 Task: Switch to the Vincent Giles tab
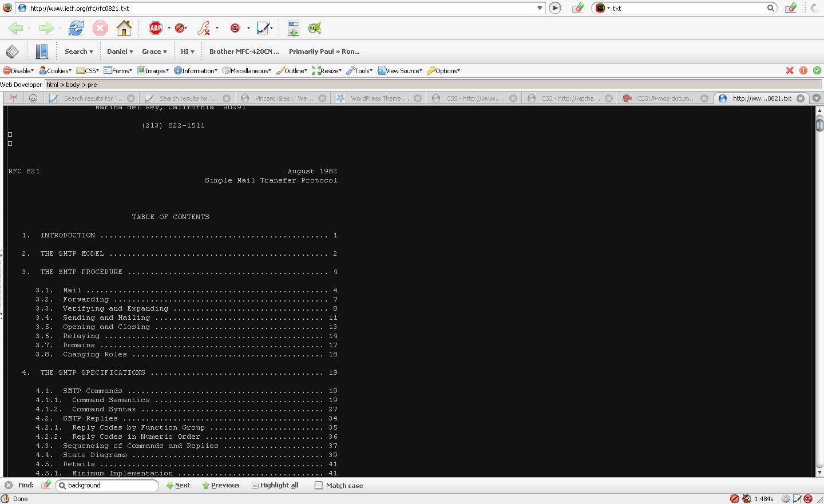pyautogui.click(x=284, y=98)
